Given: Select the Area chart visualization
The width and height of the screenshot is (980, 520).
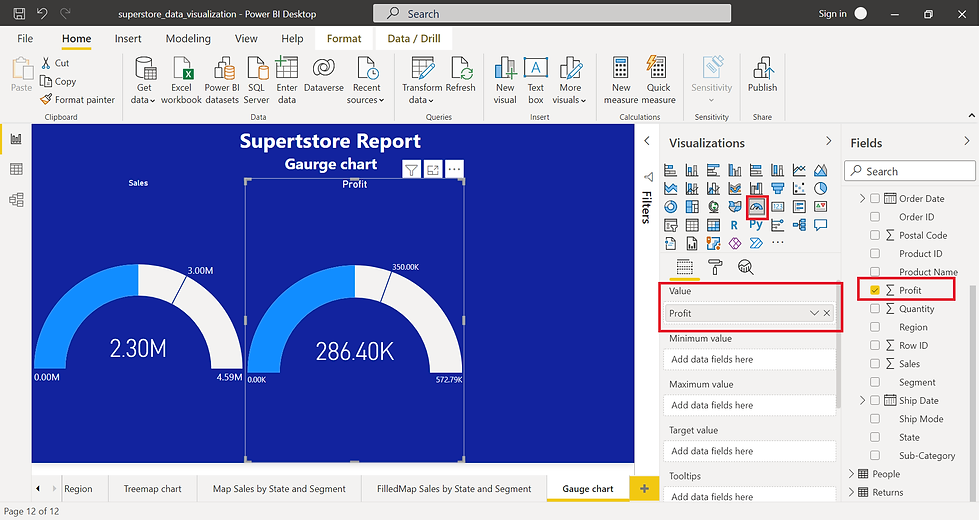Looking at the screenshot, I should pyautogui.click(x=821, y=170).
